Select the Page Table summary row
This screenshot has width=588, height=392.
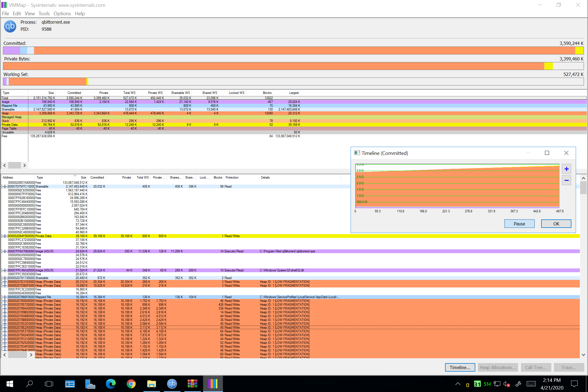coord(294,128)
